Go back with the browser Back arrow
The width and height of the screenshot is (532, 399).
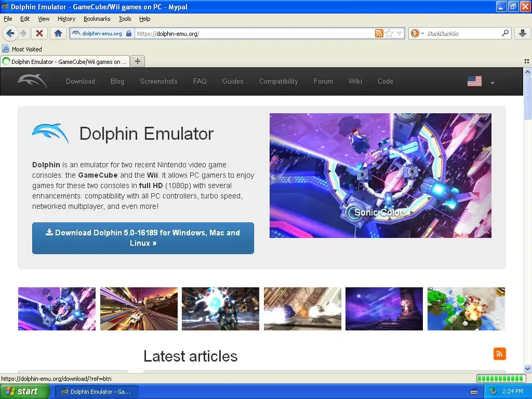coord(10,33)
